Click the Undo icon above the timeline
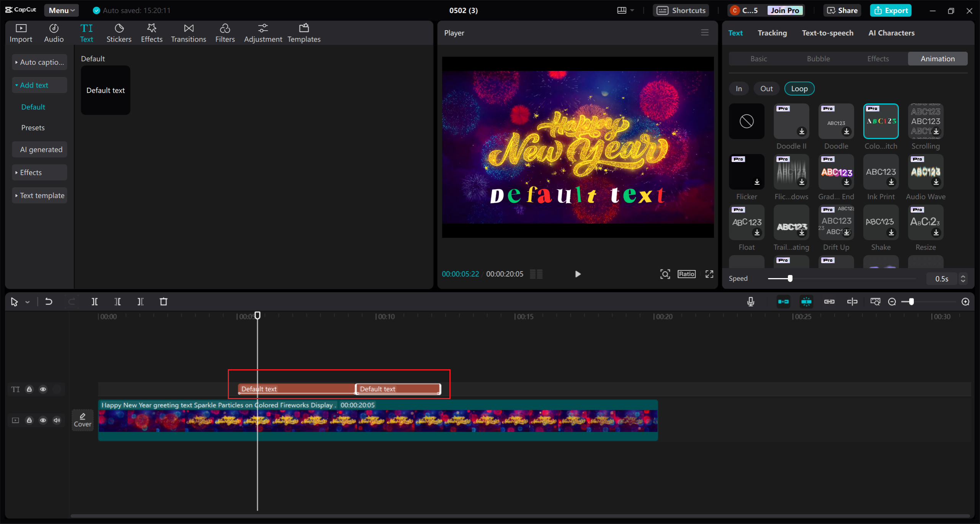 [49, 301]
